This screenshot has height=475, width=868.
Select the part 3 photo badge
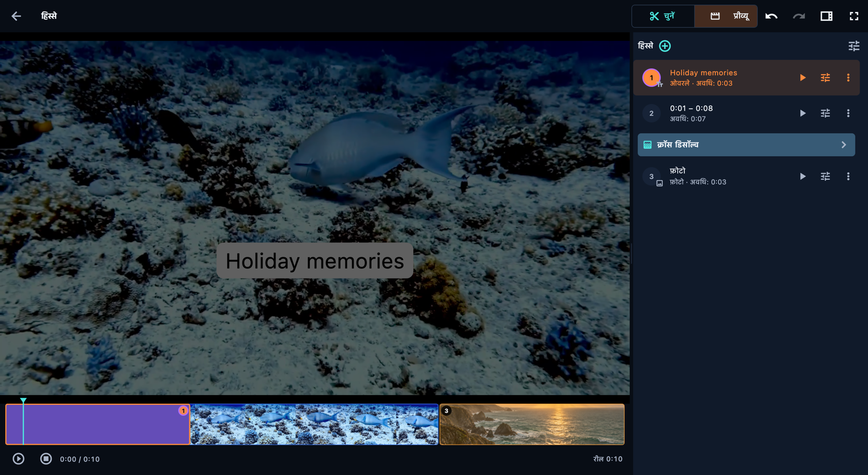click(651, 176)
